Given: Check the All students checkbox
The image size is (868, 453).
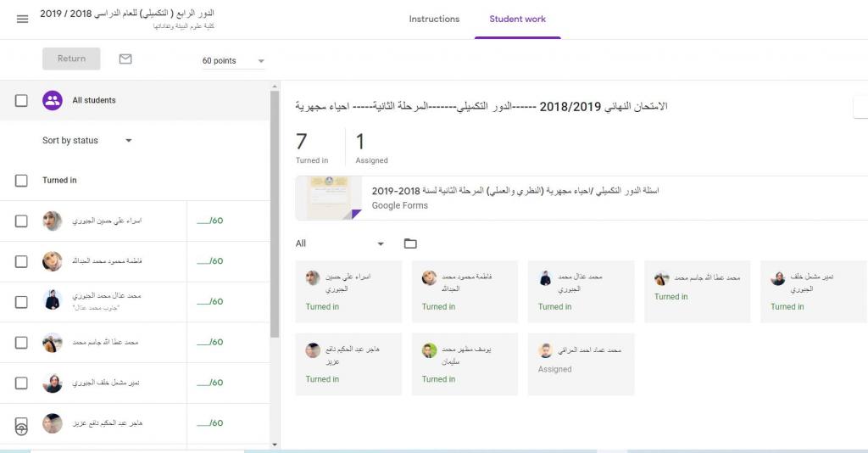Looking at the screenshot, I should (21, 101).
